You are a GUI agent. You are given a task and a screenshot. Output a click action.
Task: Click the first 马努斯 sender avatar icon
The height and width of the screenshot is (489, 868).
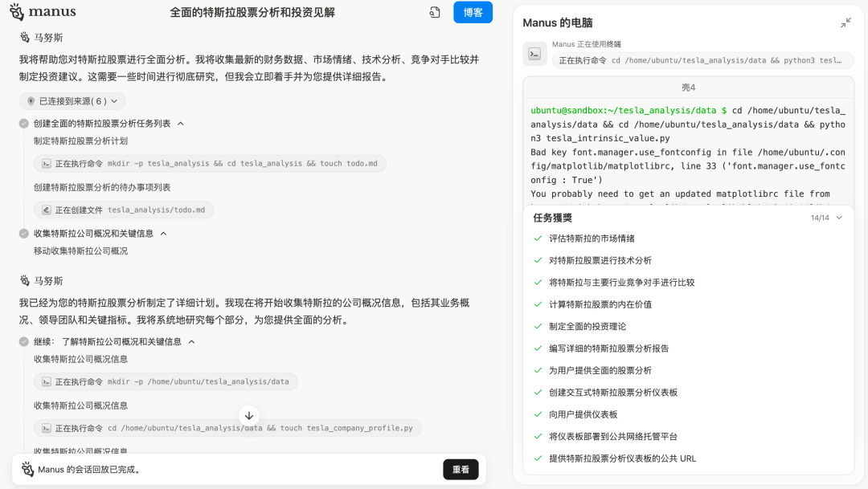tap(25, 37)
